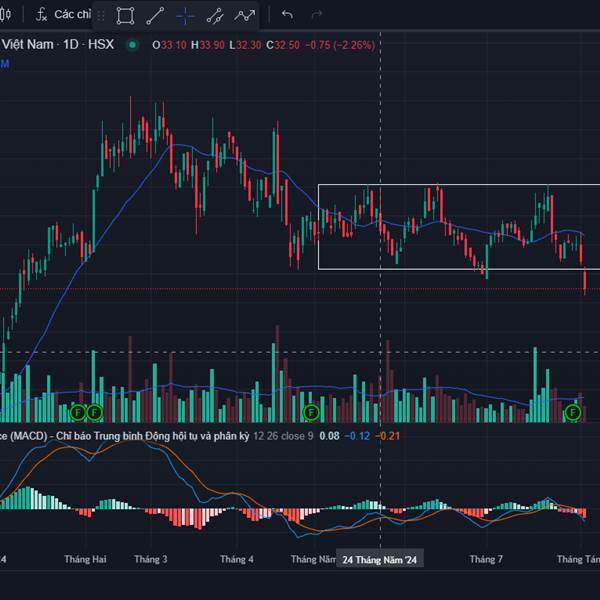Click the Tháng Tám time axis label
The image size is (600, 600).
[578, 559]
